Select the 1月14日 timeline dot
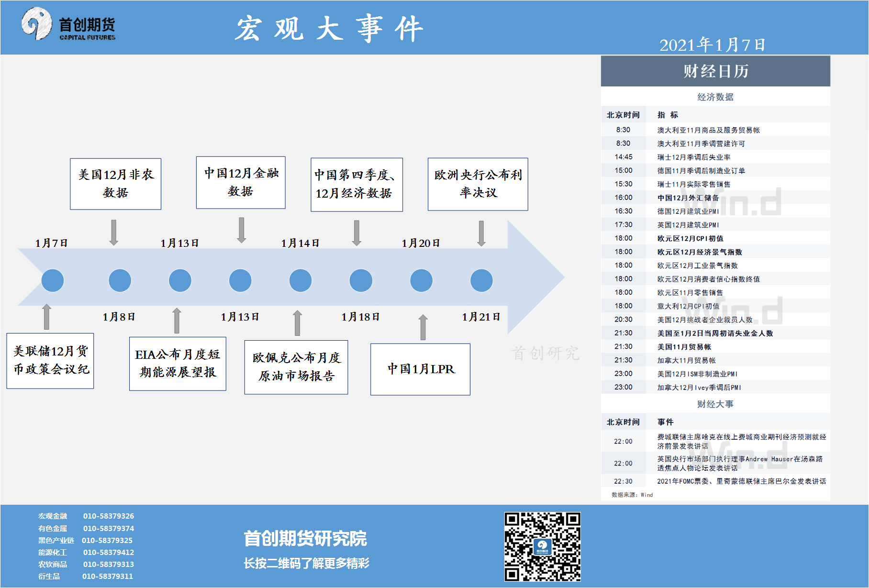 click(x=301, y=280)
